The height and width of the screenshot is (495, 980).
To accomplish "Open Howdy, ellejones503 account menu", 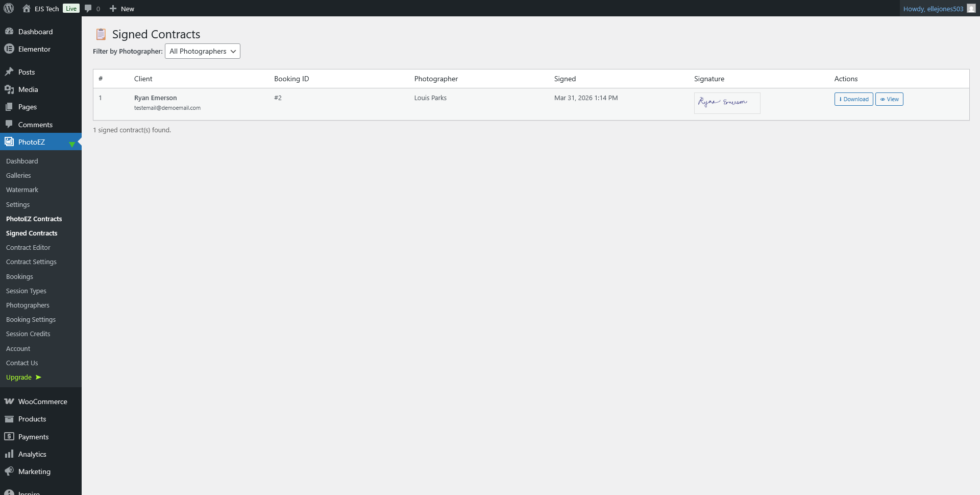I will pos(933,9).
